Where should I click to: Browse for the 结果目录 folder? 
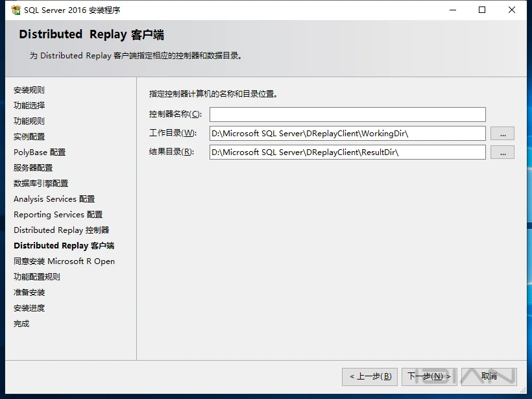click(x=503, y=152)
